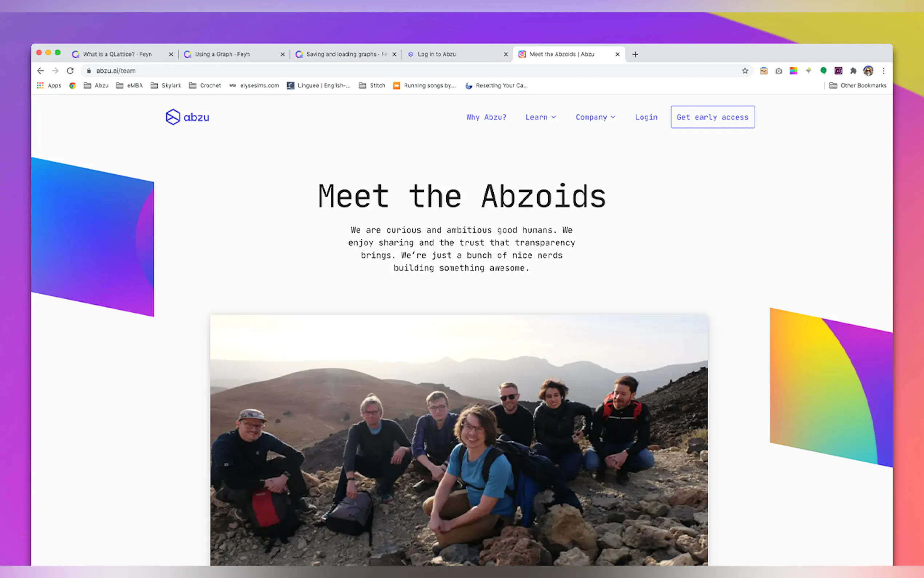The width and height of the screenshot is (924, 578).
Task: Open the Other Bookmarks folder
Action: click(x=858, y=86)
